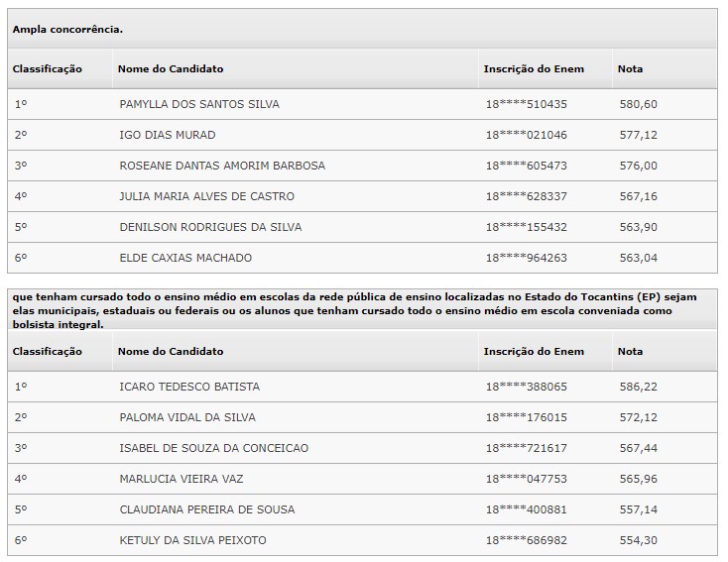728x562 pixels.
Task: Select the score 557,14
Action: point(639,509)
